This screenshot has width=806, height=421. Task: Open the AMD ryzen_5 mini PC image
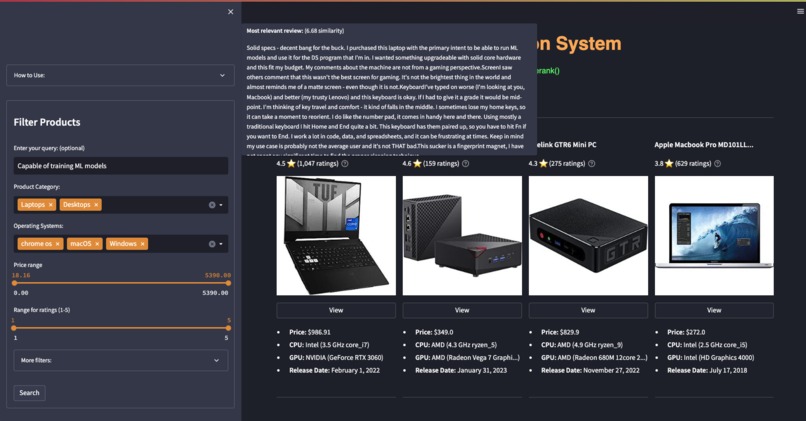(462, 235)
